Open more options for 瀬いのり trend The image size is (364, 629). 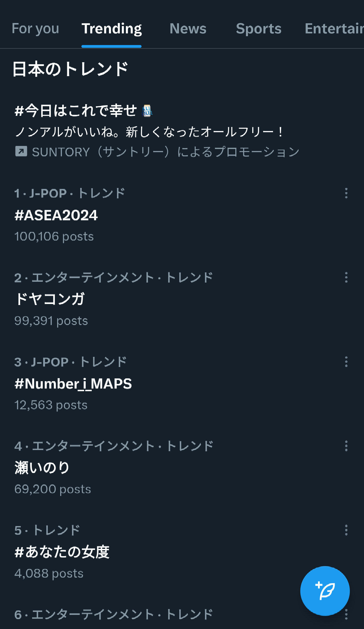[346, 446]
